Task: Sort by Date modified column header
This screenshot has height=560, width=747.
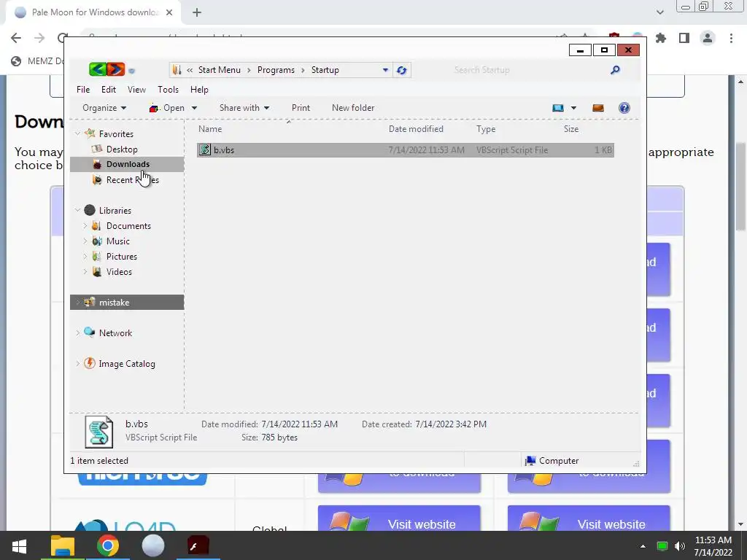Action: point(416,129)
